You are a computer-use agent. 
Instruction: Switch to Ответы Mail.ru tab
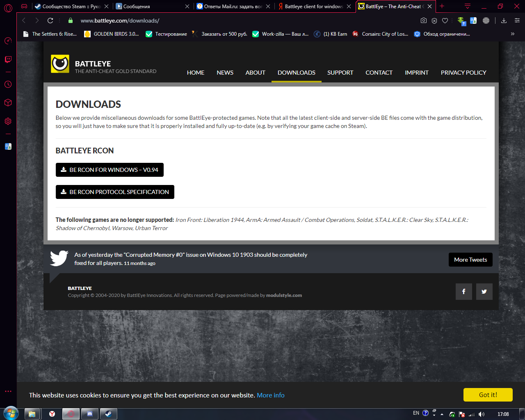coord(233,7)
